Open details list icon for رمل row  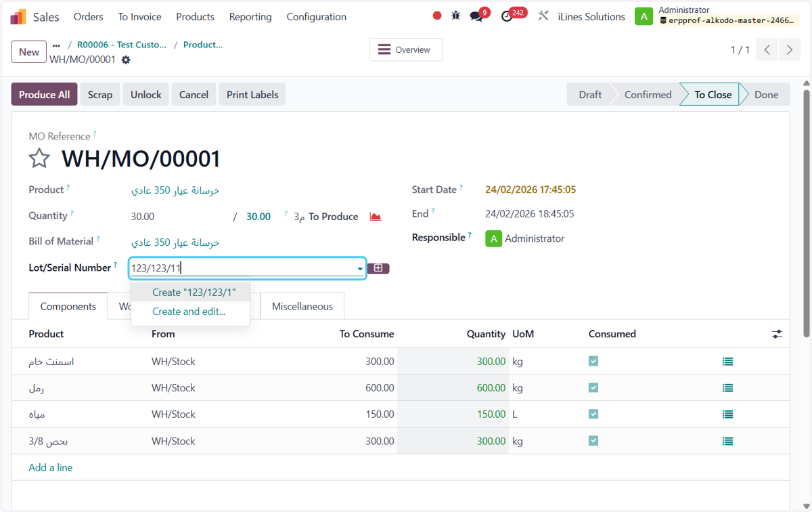(727, 388)
